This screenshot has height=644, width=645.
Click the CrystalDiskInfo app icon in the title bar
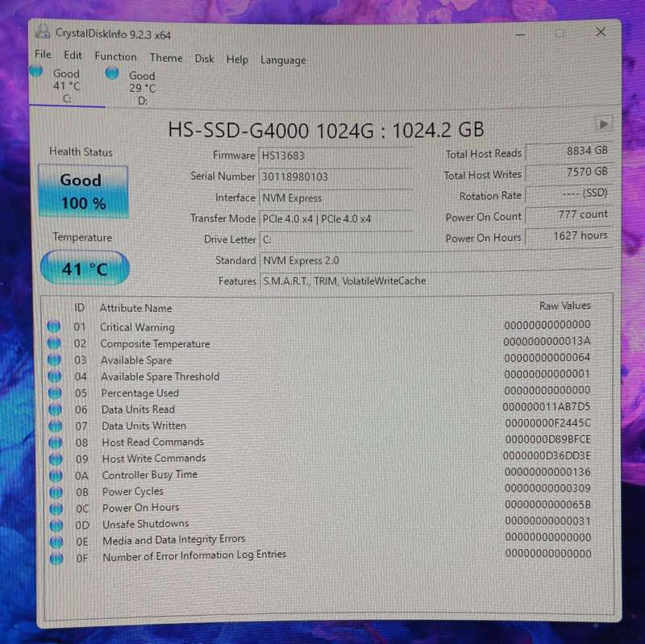[43, 31]
